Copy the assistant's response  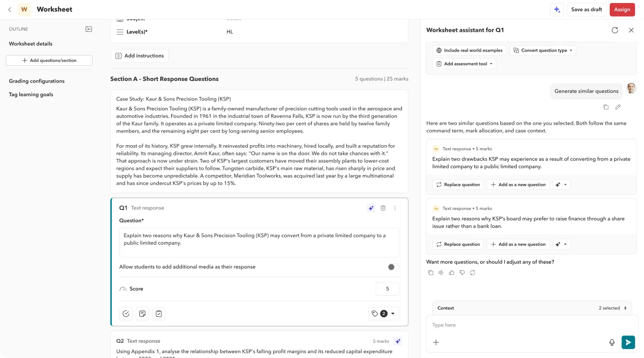pyautogui.click(x=430, y=273)
